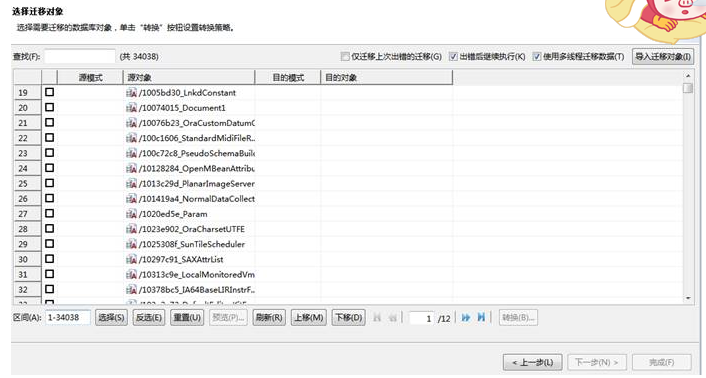Click the 反选(E) invert selection button
706x378 pixels.
[x=149, y=318]
